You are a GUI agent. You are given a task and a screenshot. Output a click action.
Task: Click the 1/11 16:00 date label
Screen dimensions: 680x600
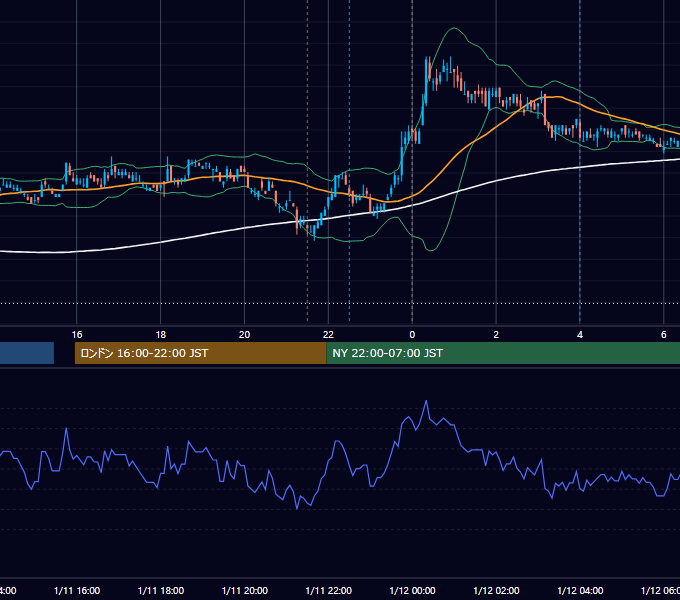77,590
